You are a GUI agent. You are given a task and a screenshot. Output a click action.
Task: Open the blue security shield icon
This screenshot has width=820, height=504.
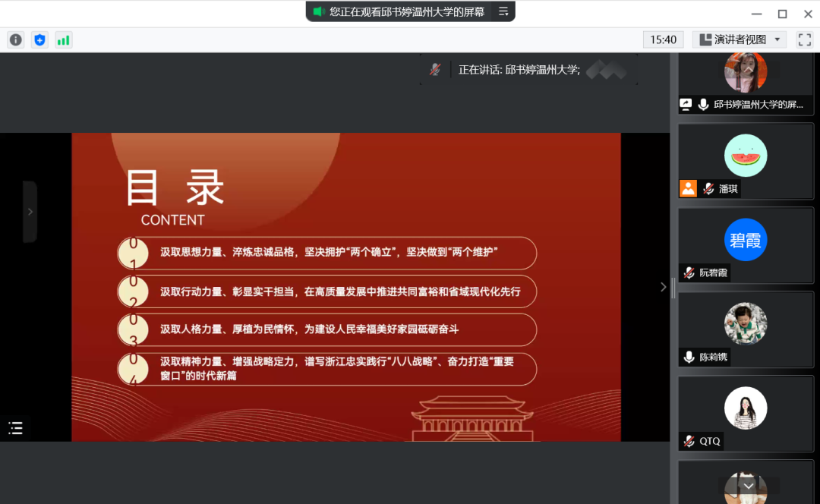click(39, 40)
